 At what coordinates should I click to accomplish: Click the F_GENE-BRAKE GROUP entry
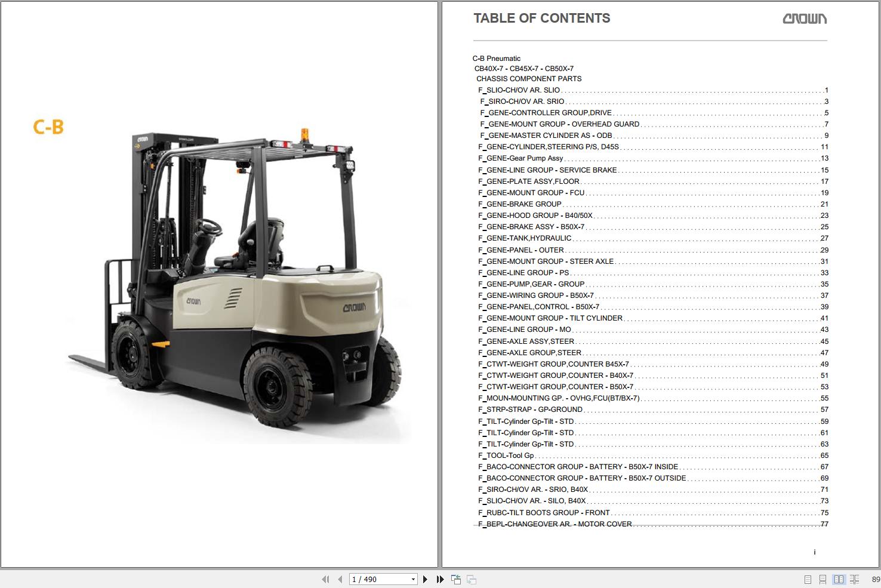pos(653,204)
